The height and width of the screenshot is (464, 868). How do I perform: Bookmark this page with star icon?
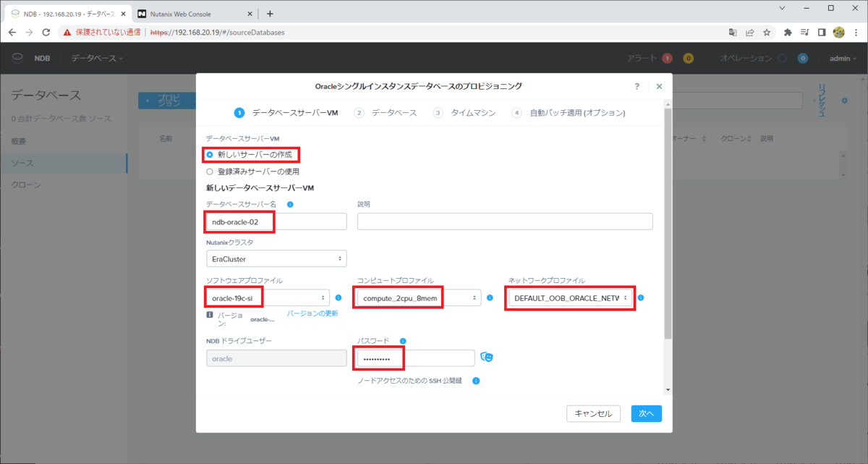point(766,32)
